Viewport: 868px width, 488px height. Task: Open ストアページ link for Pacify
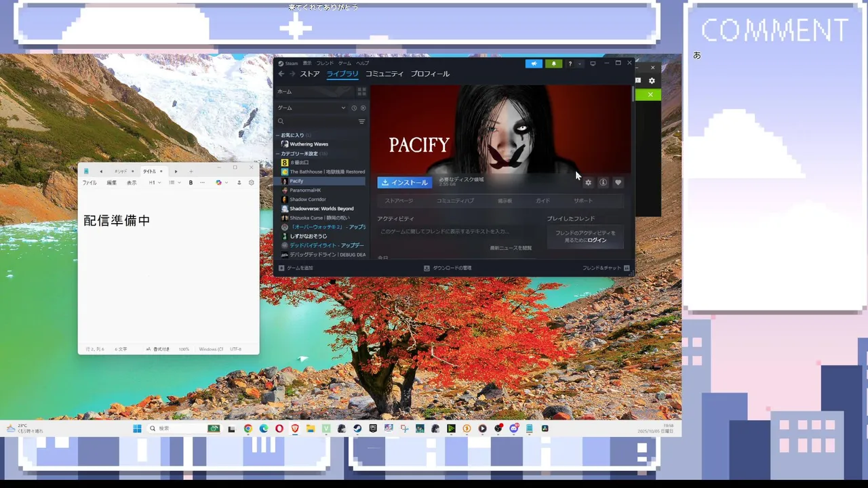pyautogui.click(x=399, y=201)
